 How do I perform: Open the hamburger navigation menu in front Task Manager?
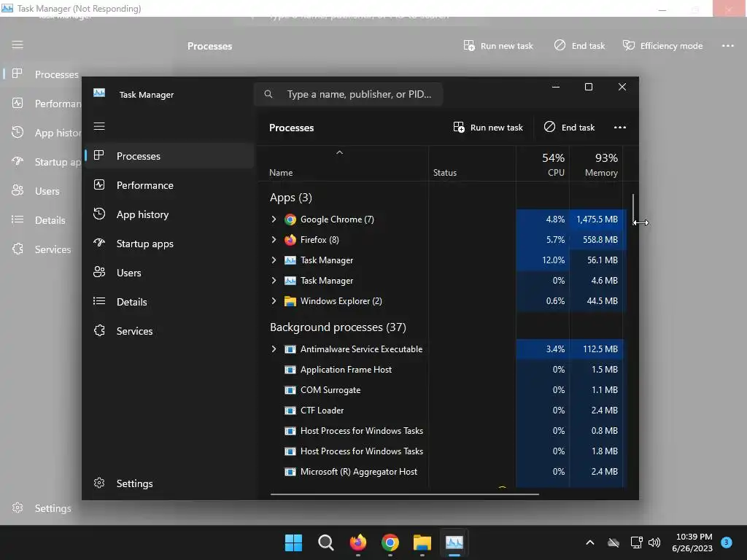pyautogui.click(x=99, y=126)
